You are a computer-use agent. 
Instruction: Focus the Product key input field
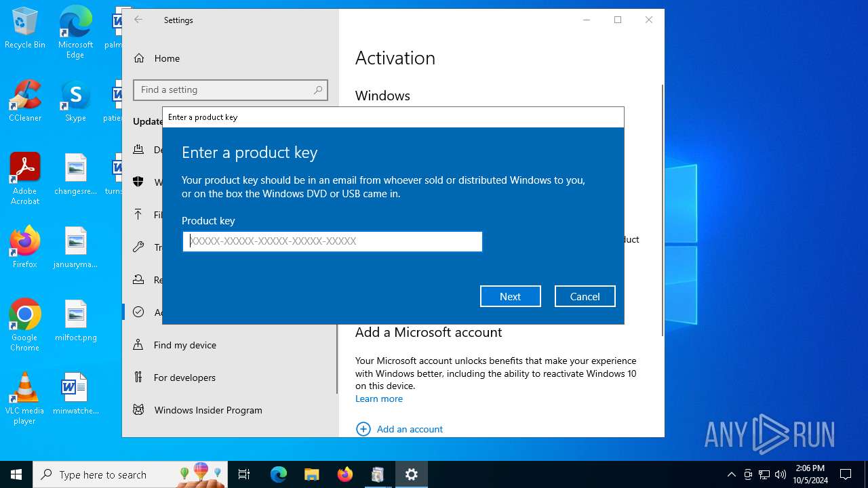[x=332, y=241]
